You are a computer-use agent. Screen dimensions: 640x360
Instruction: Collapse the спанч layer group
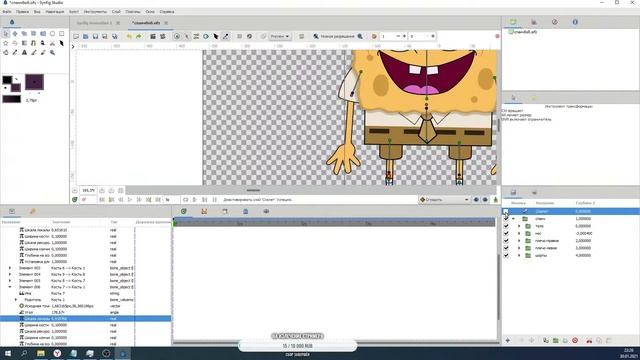pos(513,219)
